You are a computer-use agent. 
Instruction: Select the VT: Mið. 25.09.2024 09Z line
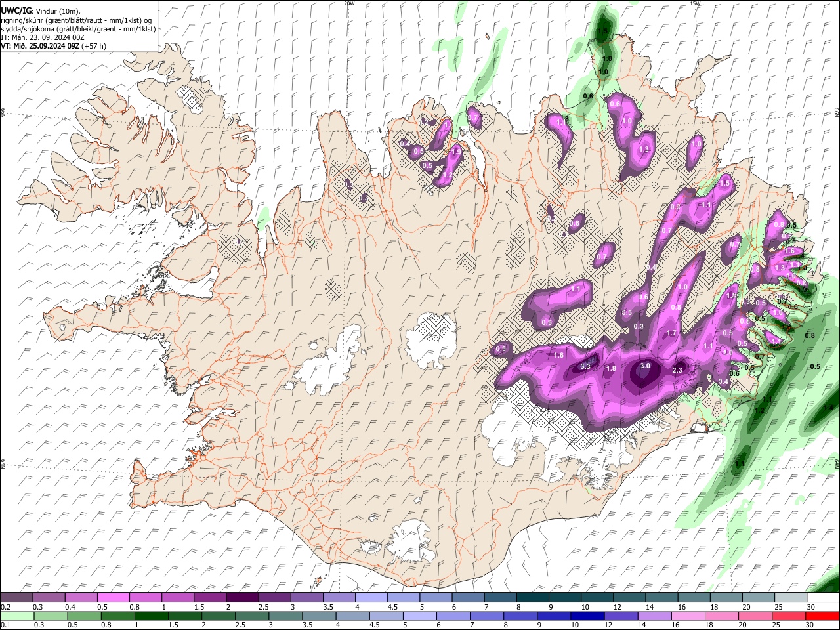tap(40, 46)
